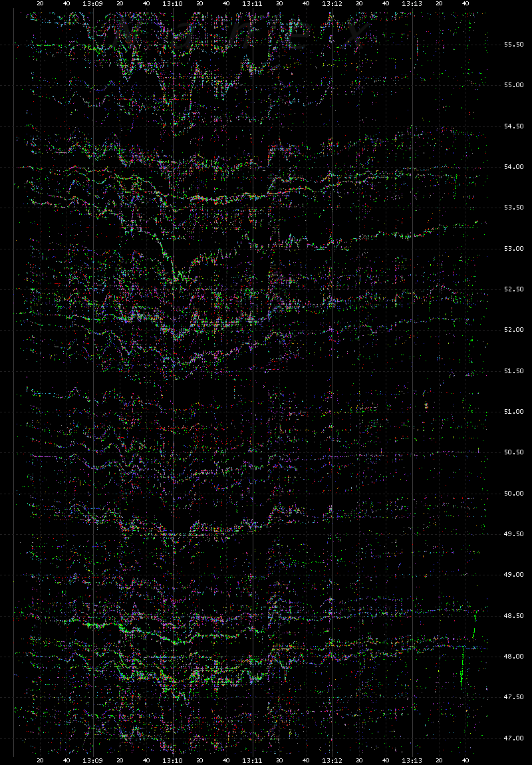Click the 51.50 price axis label

click(514, 371)
